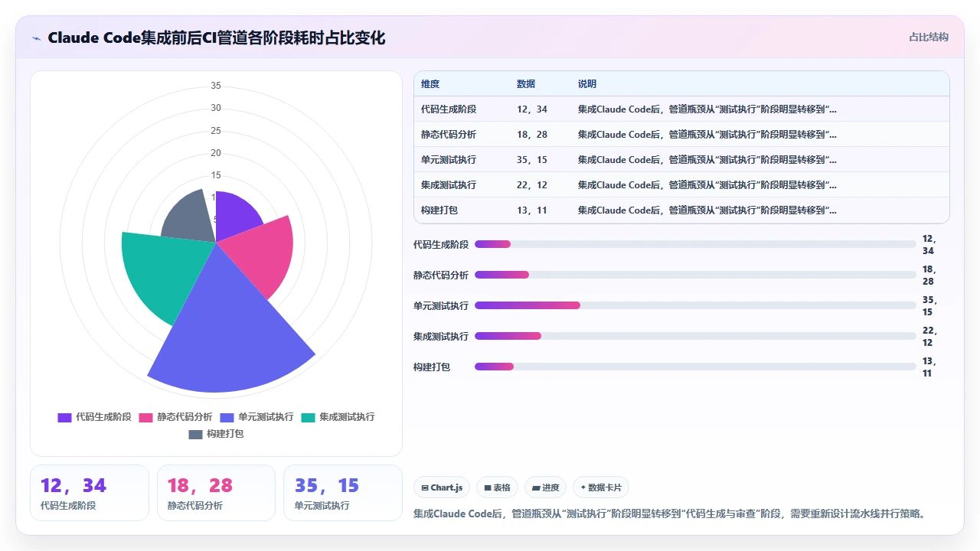
Task: Click table value 18, 28
Action: point(532,135)
